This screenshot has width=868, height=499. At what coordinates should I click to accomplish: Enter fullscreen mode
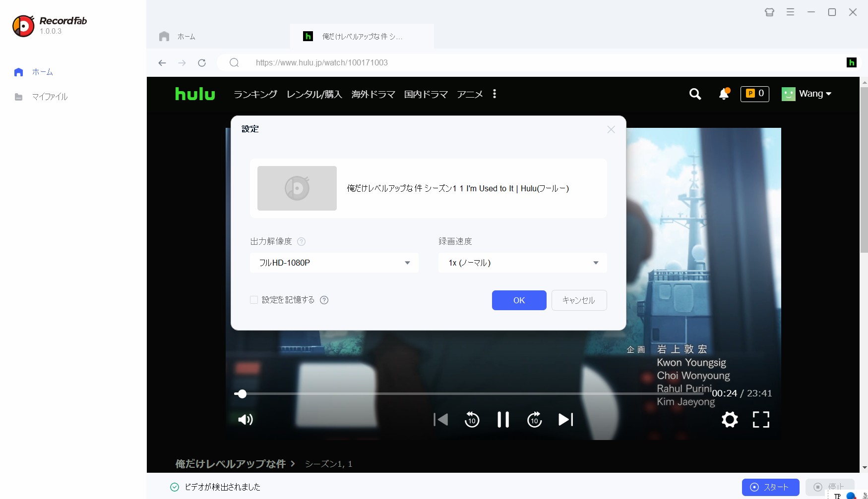tap(761, 420)
